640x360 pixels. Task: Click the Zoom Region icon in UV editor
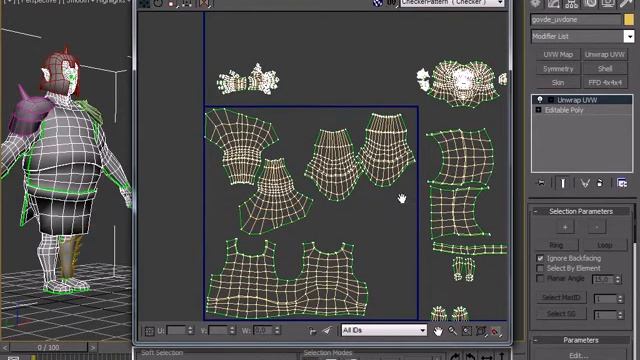click(467, 331)
